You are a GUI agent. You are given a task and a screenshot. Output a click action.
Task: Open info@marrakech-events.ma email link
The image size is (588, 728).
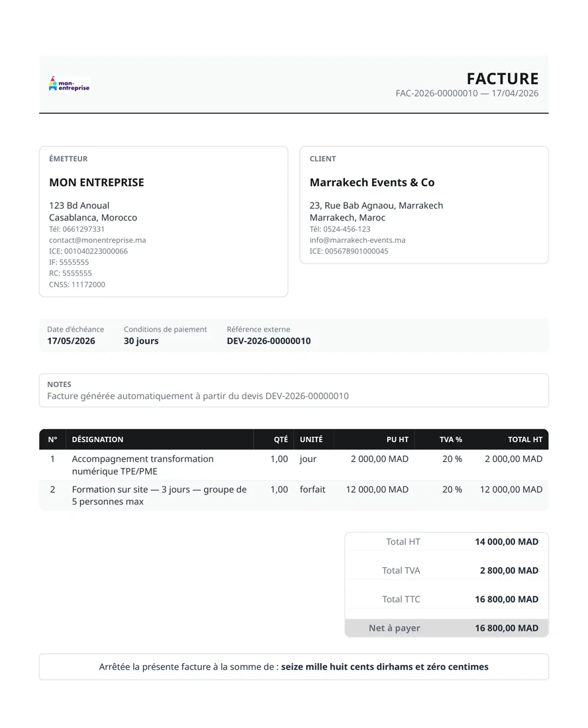(x=358, y=240)
